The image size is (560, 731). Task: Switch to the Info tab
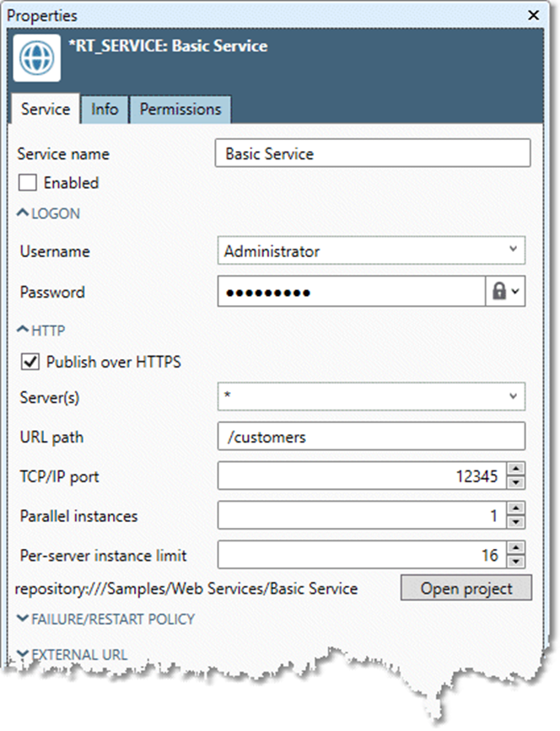pos(105,110)
